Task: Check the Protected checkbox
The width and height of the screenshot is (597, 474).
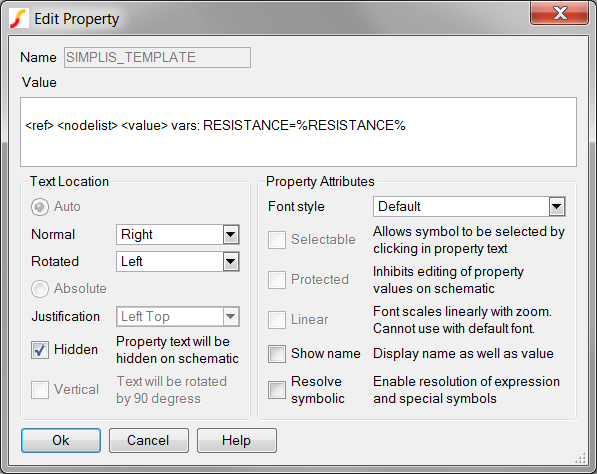Action: point(277,280)
